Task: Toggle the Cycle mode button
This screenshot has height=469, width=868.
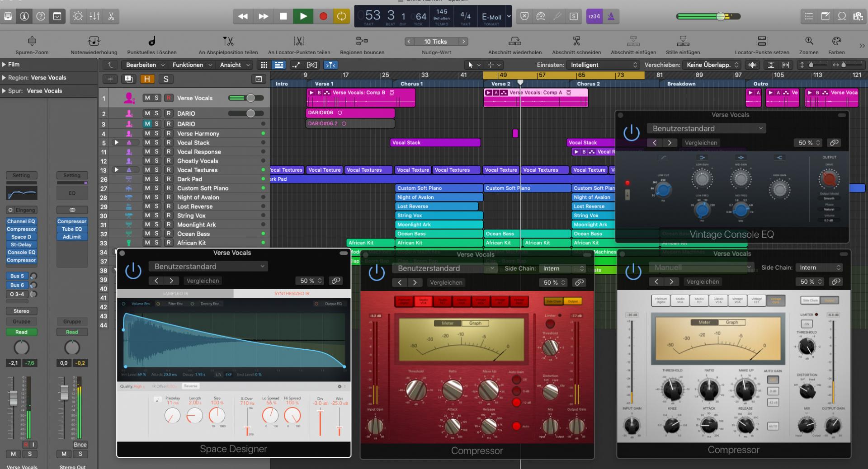Action: pos(342,16)
